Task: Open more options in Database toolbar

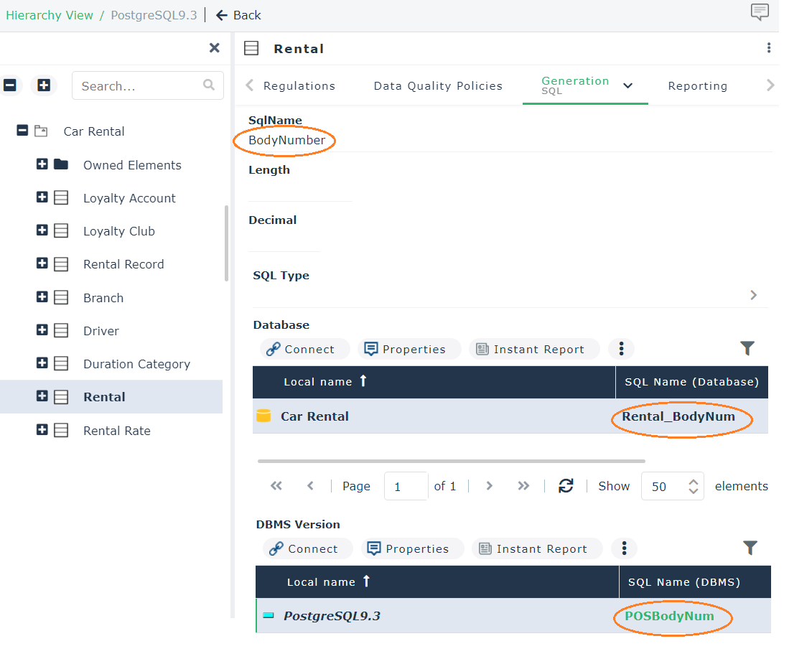Action: pos(621,349)
